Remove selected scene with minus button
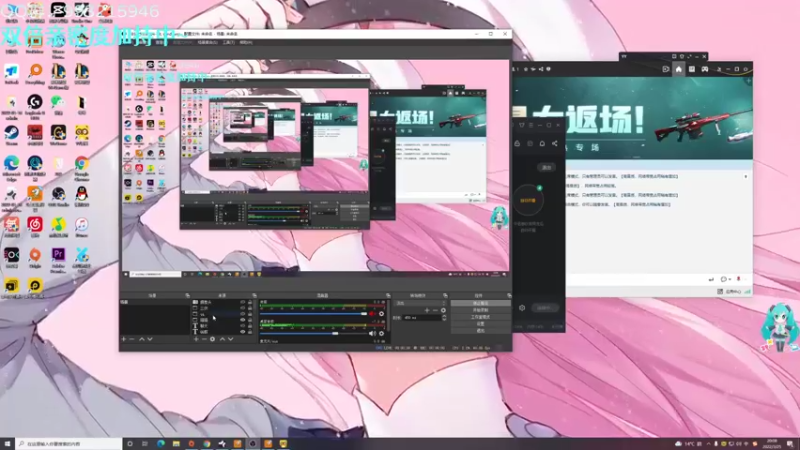 click(132, 339)
